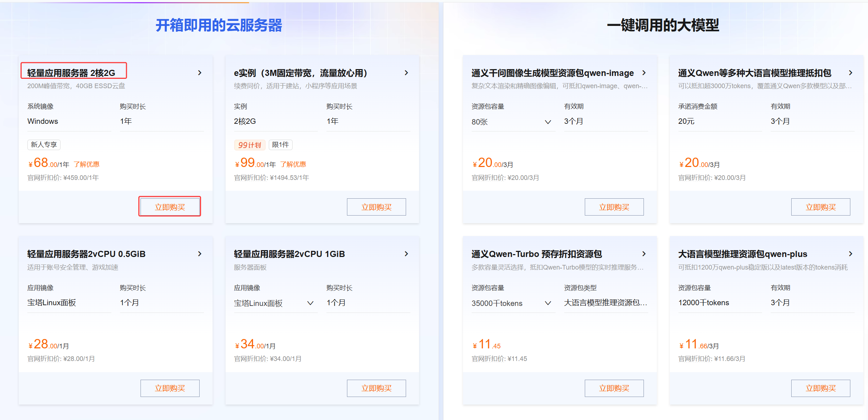Open details arrow on 轻量应用服务器 2核2G card
The width and height of the screenshot is (868, 420).
click(200, 72)
